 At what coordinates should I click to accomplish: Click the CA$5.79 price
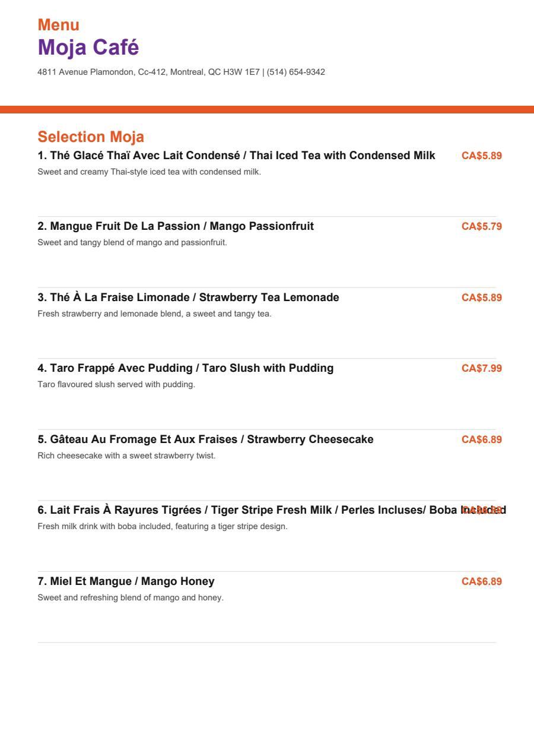482,226
